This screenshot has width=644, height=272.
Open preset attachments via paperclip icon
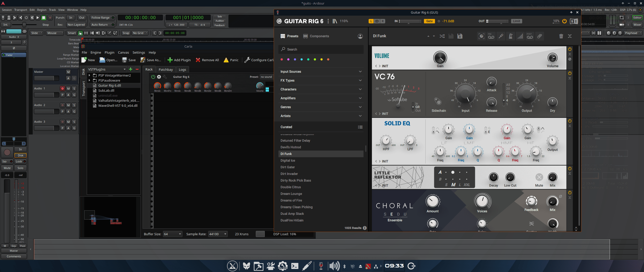[539, 36]
